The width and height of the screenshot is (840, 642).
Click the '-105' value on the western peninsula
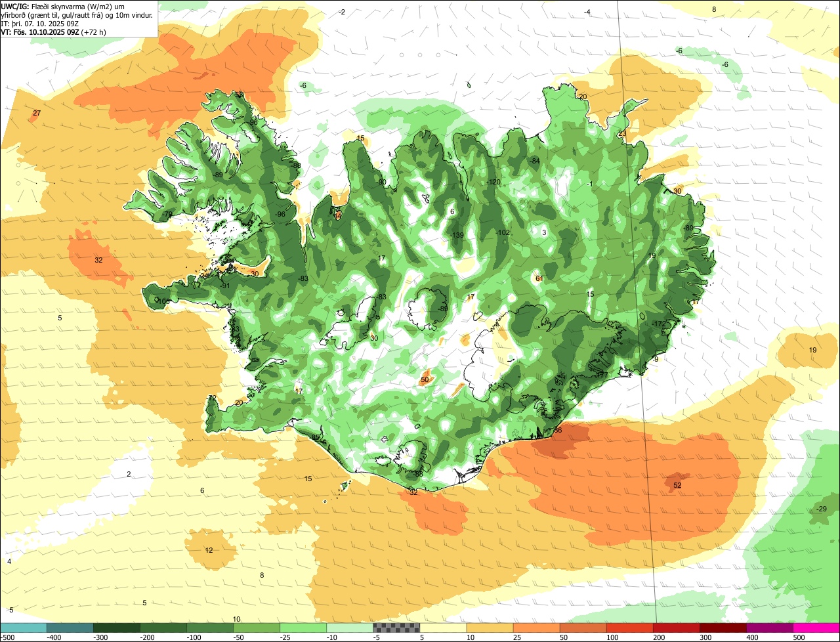point(163,301)
